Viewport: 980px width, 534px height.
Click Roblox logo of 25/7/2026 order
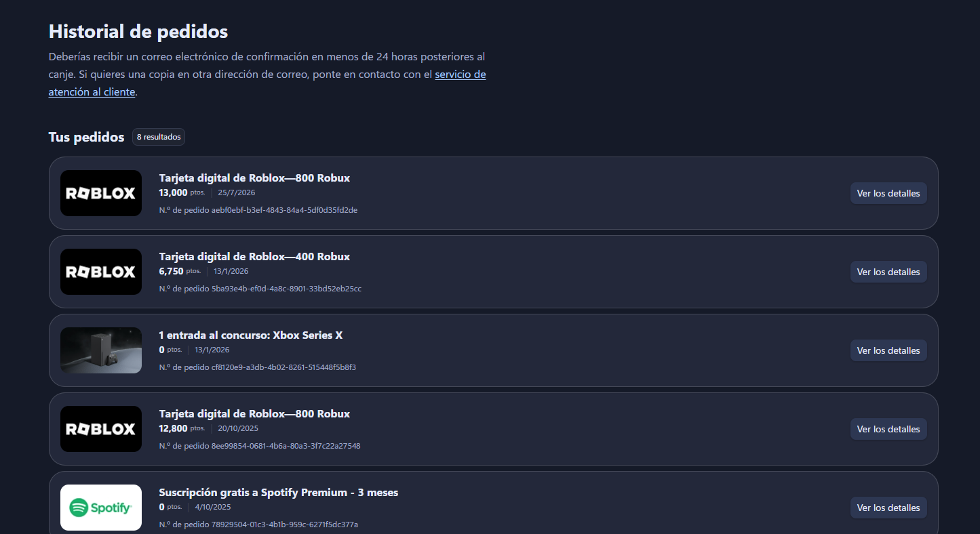101,193
